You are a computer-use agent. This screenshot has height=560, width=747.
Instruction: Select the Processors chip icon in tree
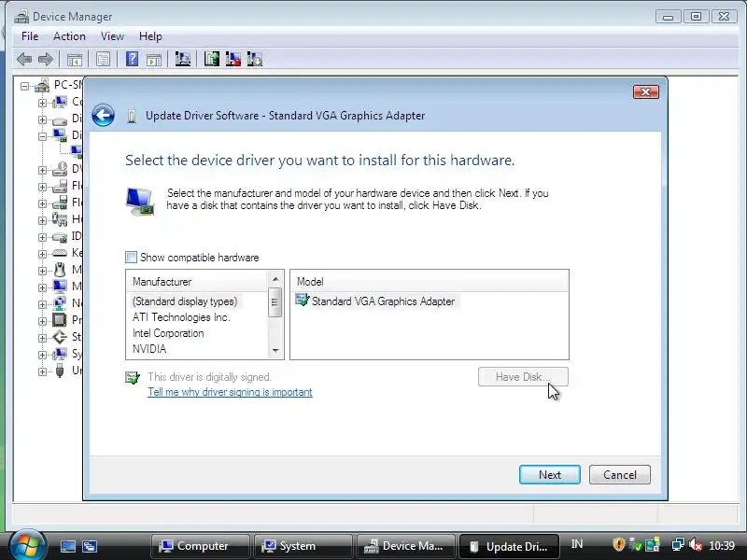[60, 319]
